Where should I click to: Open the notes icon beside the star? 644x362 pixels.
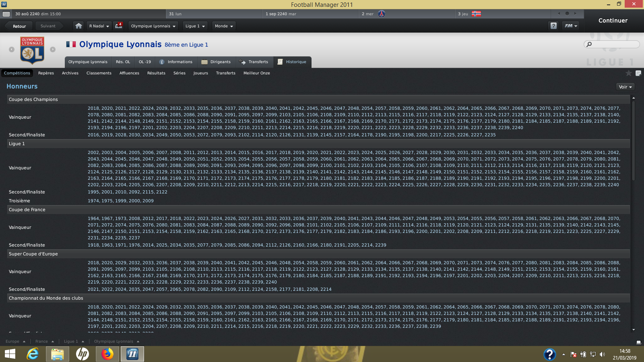pos(638,73)
